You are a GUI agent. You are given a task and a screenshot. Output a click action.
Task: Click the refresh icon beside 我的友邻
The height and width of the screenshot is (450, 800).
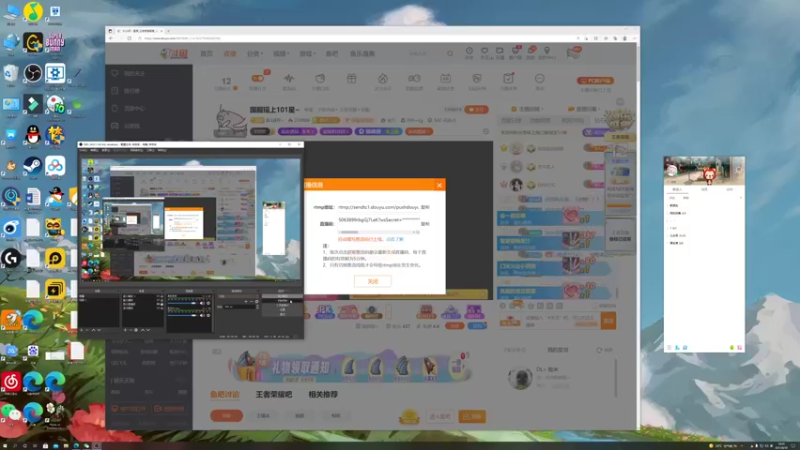coord(599,350)
